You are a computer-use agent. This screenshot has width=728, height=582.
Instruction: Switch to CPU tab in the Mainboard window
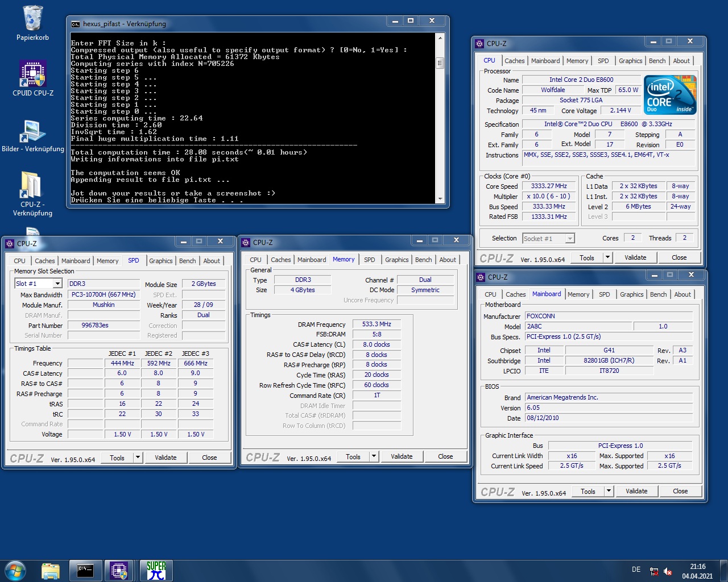click(x=490, y=294)
